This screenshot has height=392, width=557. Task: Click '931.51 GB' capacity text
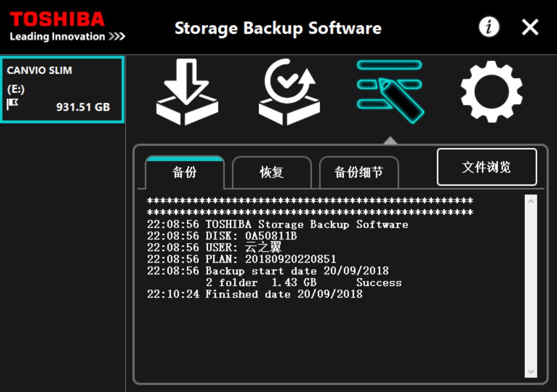[x=83, y=107]
